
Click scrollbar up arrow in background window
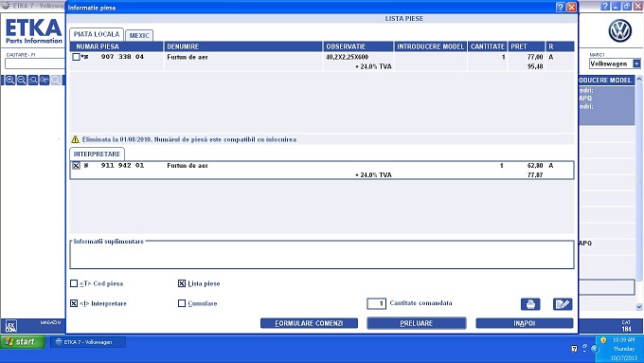point(639,79)
